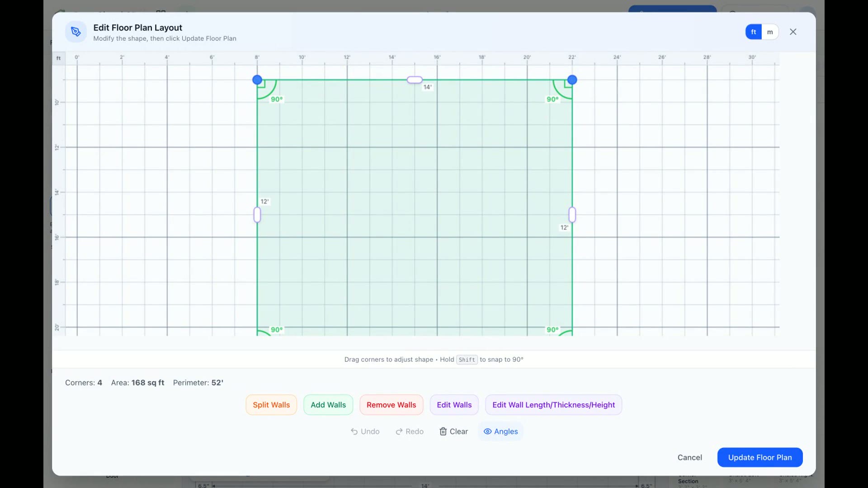Click the floor plan pen icon in header
The width and height of the screenshot is (868, 488).
(x=76, y=32)
